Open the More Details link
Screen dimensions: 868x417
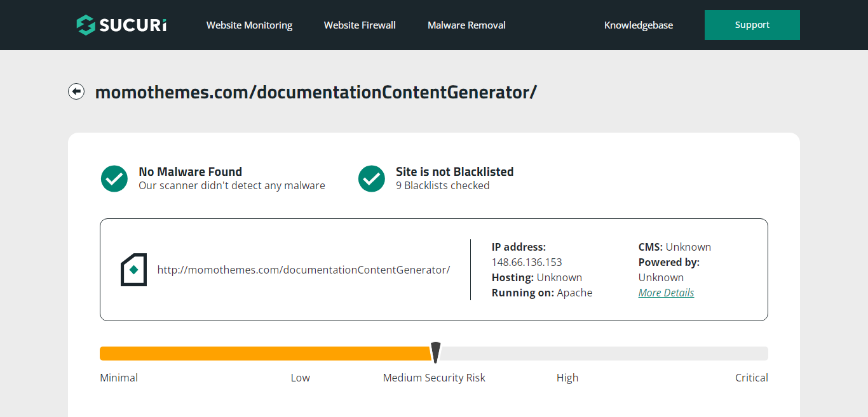666,293
